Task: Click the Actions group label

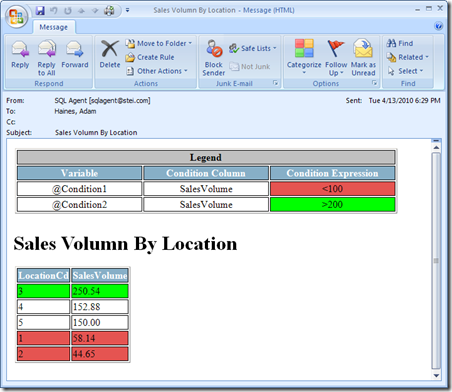Action: click(x=146, y=83)
